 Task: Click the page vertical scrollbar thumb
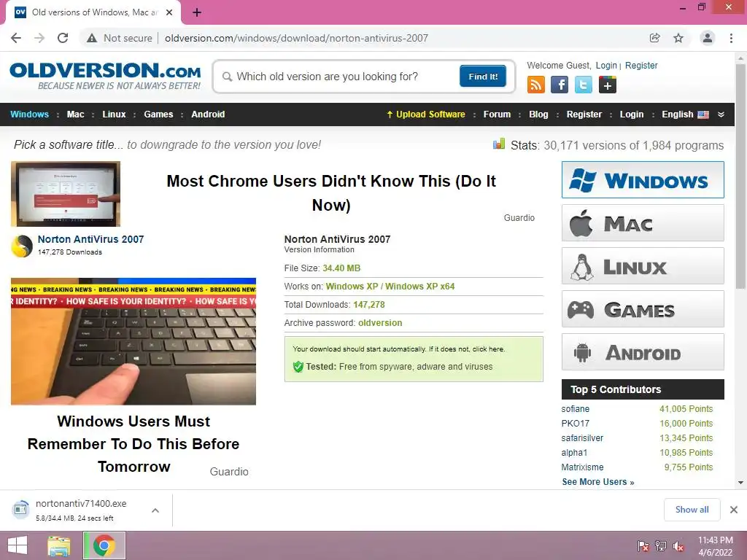click(x=740, y=176)
